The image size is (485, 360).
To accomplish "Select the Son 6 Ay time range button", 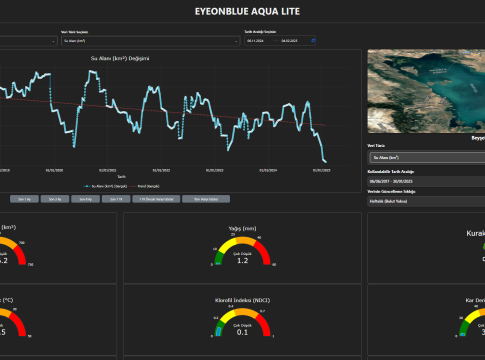I will [86, 199].
